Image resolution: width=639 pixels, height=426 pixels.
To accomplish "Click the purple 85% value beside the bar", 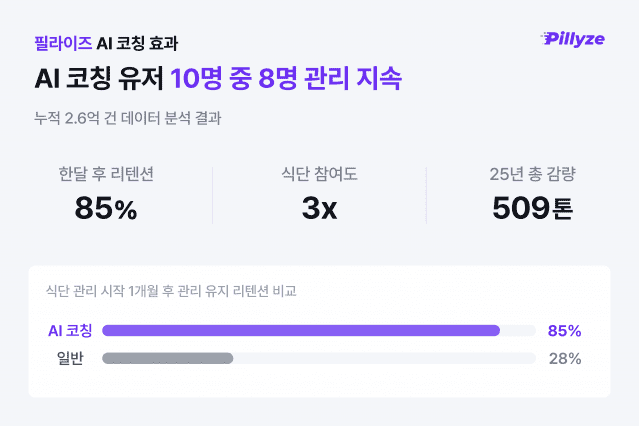I will coord(565,330).
